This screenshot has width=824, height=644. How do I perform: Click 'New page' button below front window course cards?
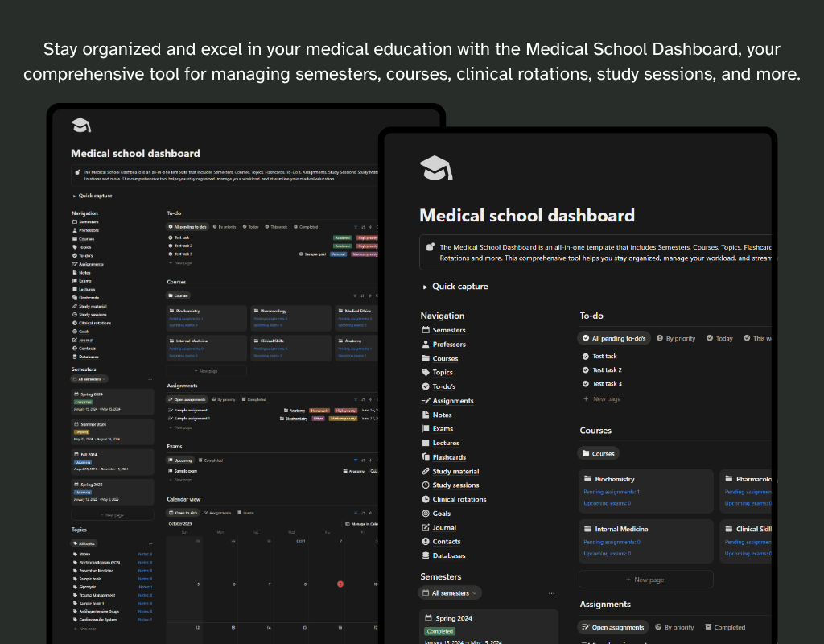[x=646, y=580]
